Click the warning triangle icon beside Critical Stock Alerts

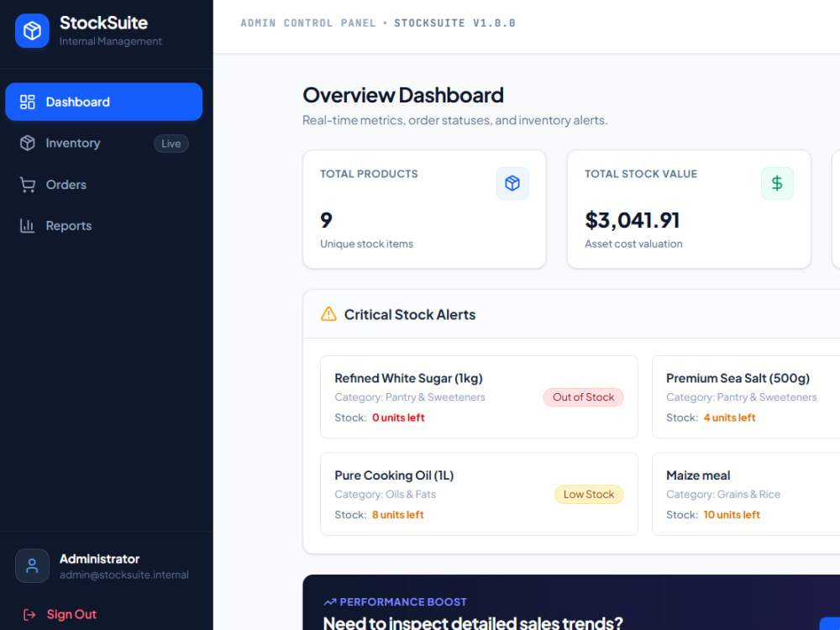(328, 314)
